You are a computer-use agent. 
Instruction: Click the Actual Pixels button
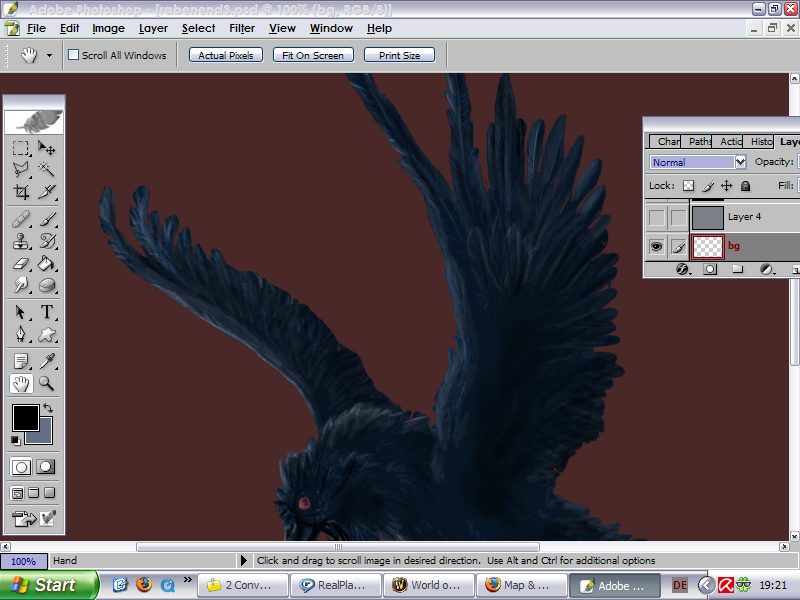coord(226,55)
